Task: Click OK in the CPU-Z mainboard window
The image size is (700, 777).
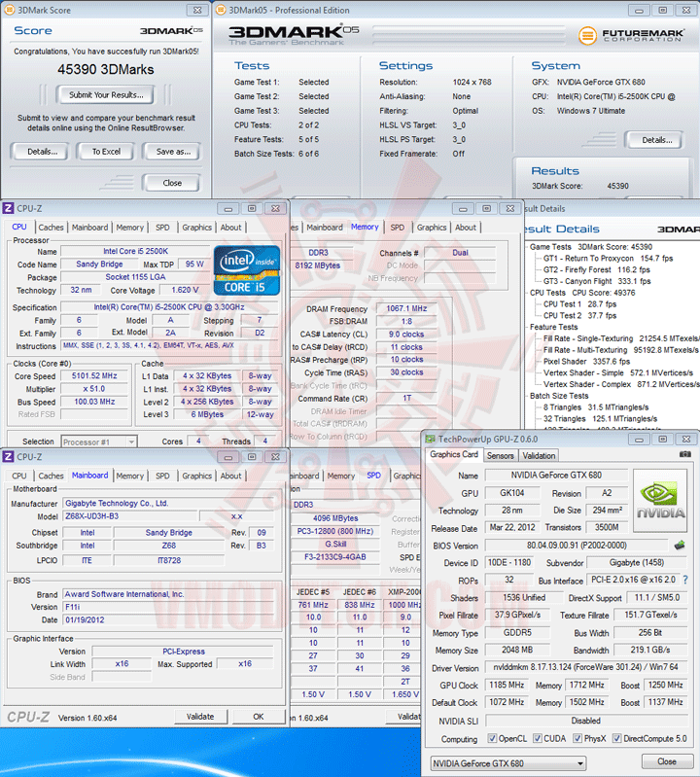Action: point(259,717)
